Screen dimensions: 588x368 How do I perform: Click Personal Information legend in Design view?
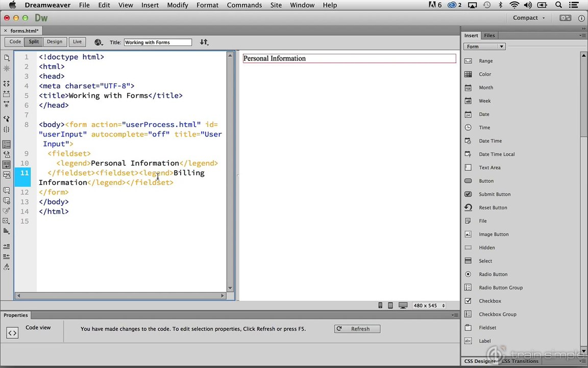[x=275, y=58]
